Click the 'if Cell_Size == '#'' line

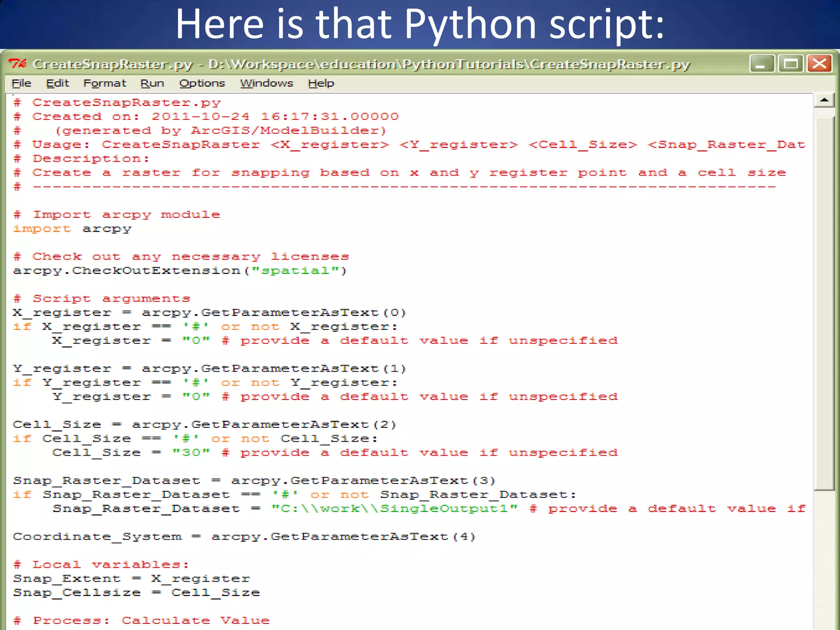[x=195, y=439]
